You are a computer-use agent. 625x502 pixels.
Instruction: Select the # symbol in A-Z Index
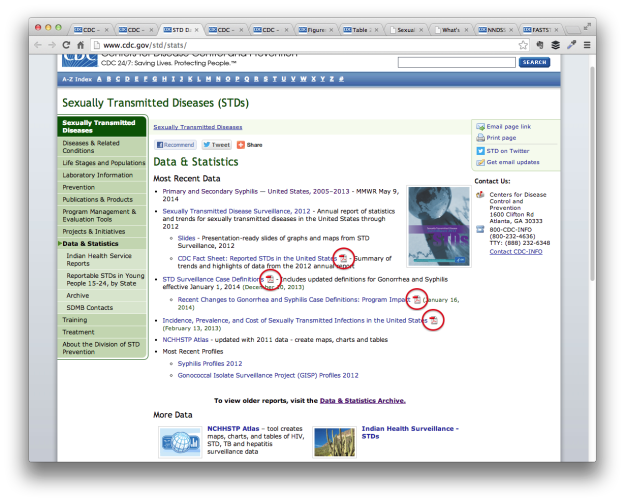pos(341,79)
